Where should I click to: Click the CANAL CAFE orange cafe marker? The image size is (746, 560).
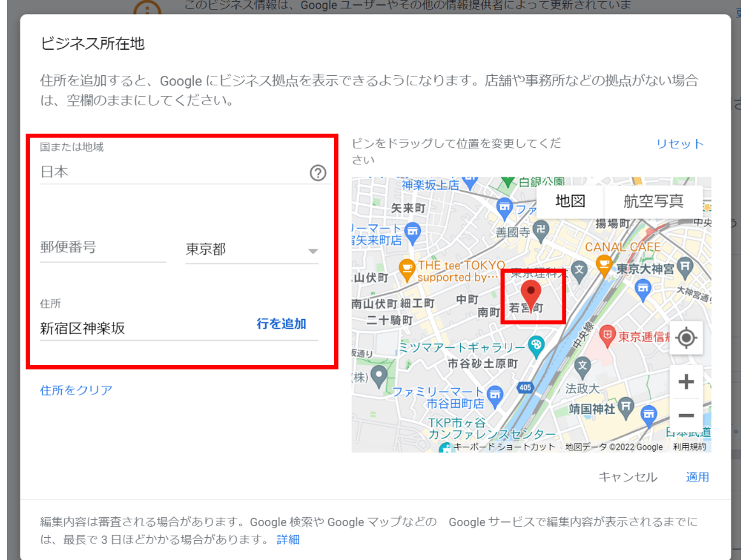pyautogui.click(x=604, y=266)
